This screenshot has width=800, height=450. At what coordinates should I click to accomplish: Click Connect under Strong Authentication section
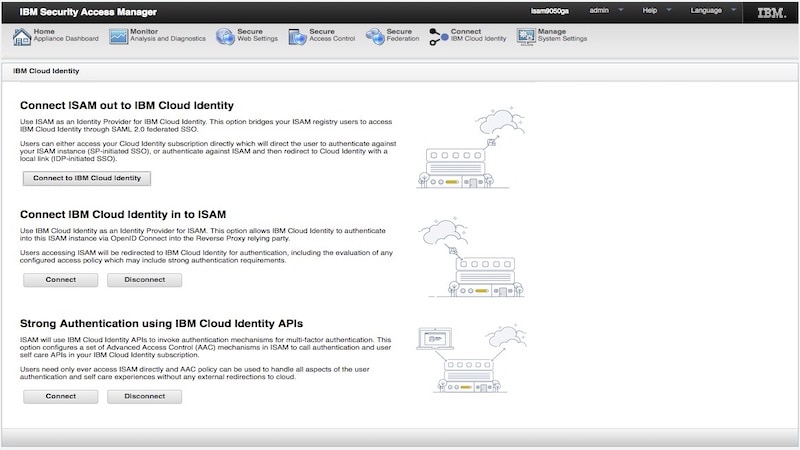[x=61, y=396]
